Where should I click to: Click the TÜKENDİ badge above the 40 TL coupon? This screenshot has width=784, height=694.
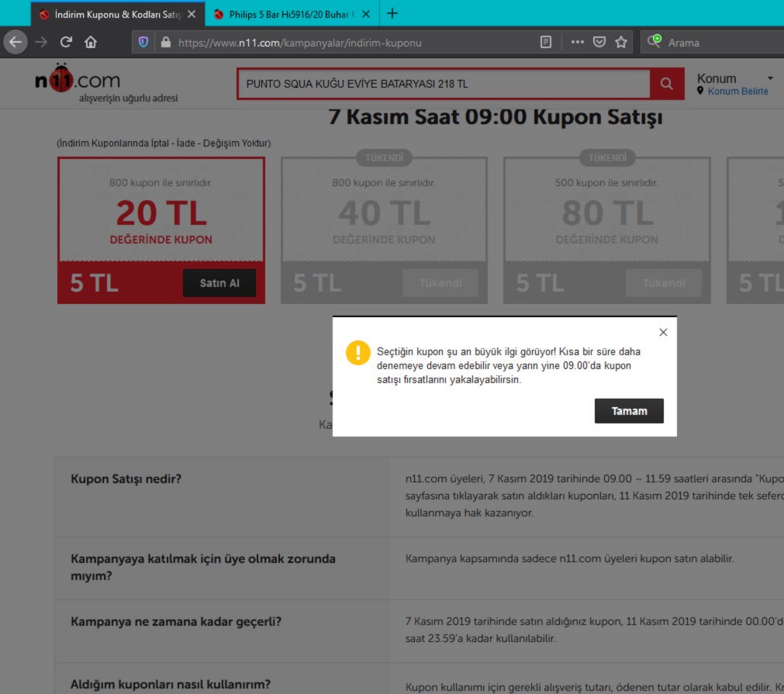[384, 158]
